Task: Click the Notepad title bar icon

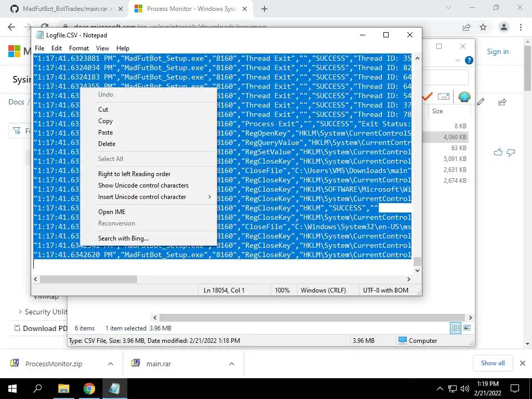Action: pyautogui.click(x=39, y=35)
